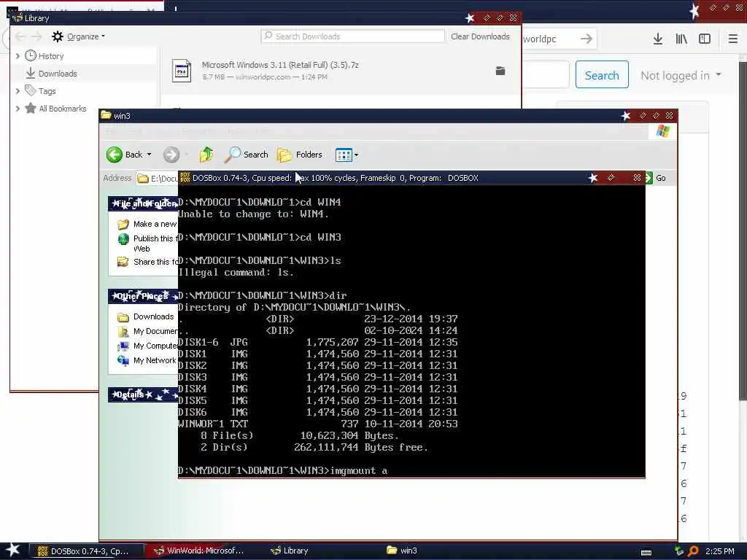
Task: Expand the History tree item
Action: [18, 55]
